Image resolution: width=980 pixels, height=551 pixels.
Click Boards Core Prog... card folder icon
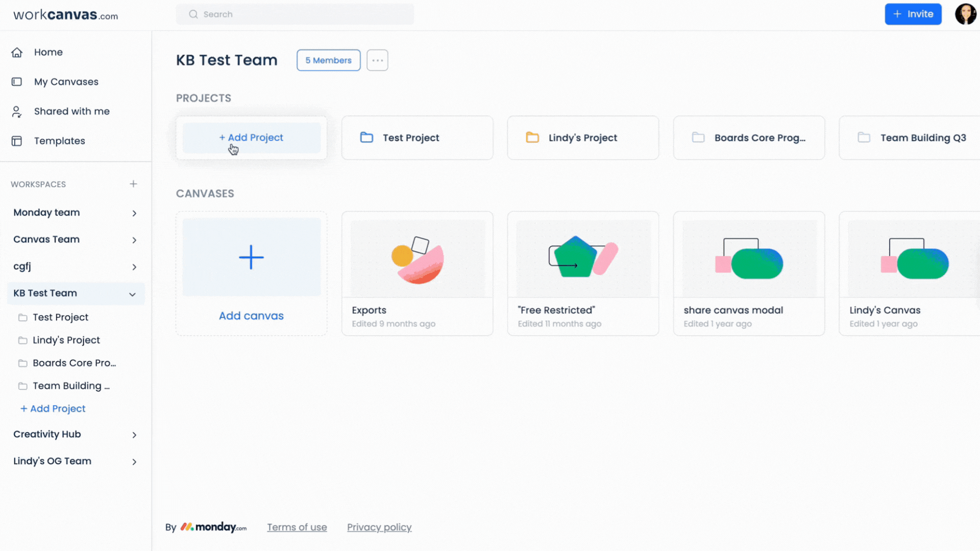tap(698, 138)
